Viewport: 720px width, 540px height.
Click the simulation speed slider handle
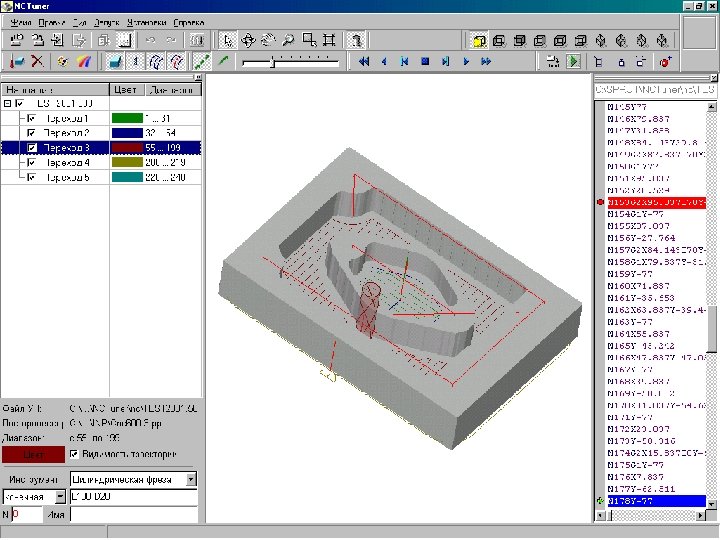pyautogui.click(x=273, y=62)
